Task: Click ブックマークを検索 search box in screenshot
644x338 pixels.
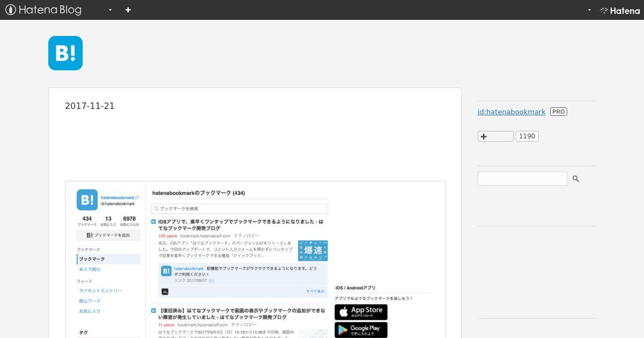Action: pos(239,209)
